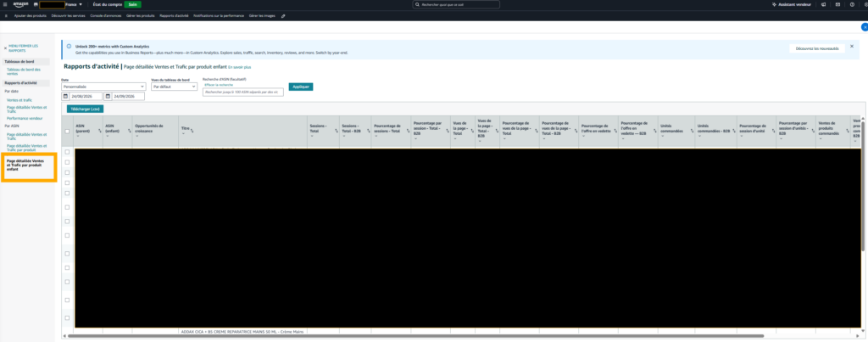Open the Date Personnalisée dropdown
This screenshot has width=868, height=342.
[103, 87]
